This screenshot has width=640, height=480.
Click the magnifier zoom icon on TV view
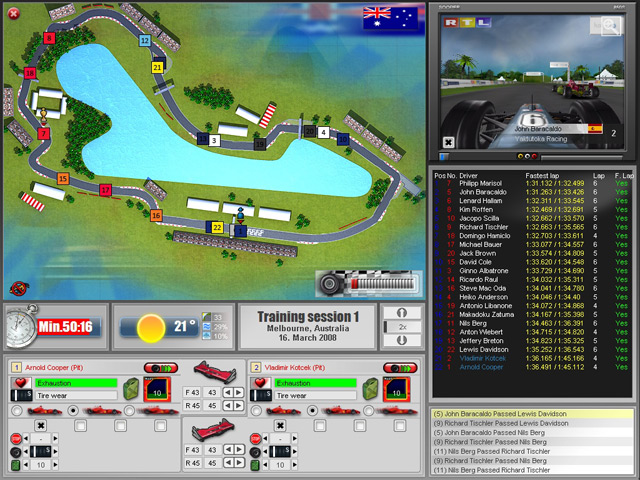click(x=608, y=28)
